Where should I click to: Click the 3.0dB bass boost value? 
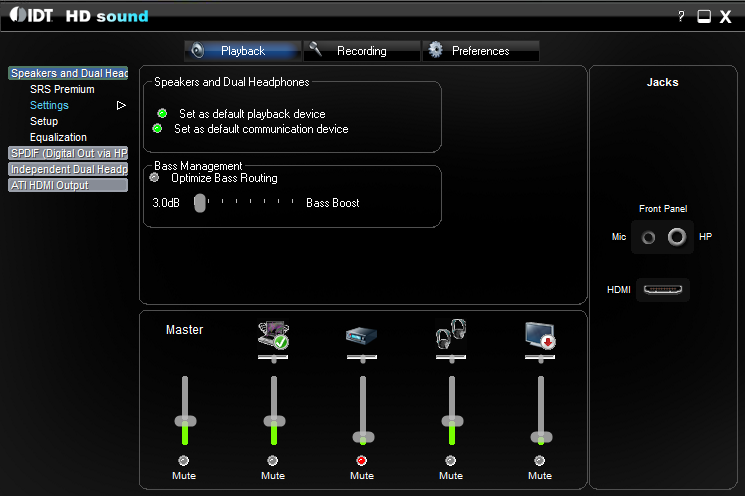[166, 203]
